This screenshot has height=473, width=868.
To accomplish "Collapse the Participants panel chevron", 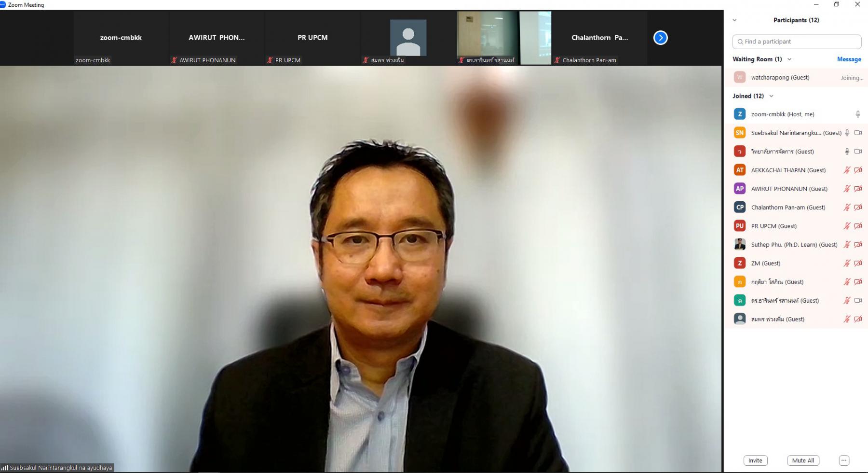I will (x=734, y=20).
